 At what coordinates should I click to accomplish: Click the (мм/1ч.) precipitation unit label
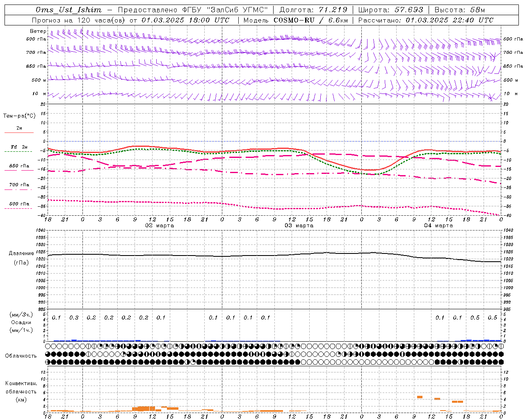(21, 330)
